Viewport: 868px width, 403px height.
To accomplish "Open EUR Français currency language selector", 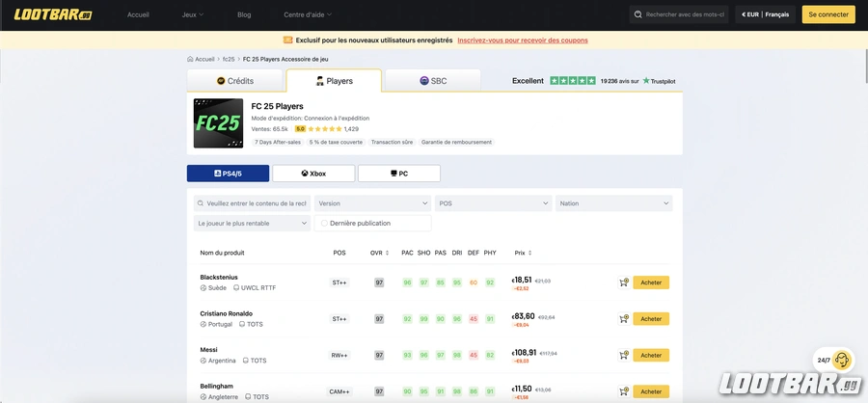I will pyautogui.click(x=766, y=15).
